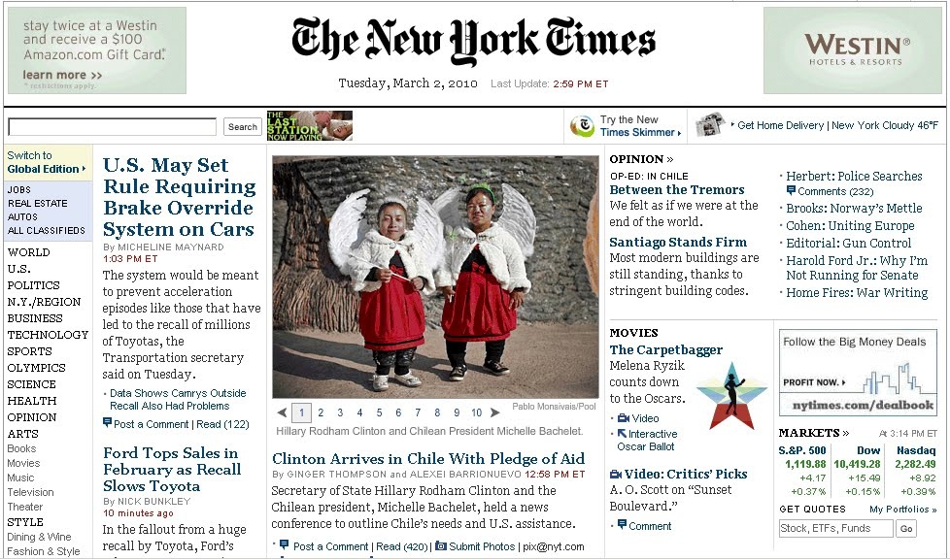The height and width of the screenshot is (560, 950).
Task: Open the Technology section in sidebar
Action: [48, 335]
